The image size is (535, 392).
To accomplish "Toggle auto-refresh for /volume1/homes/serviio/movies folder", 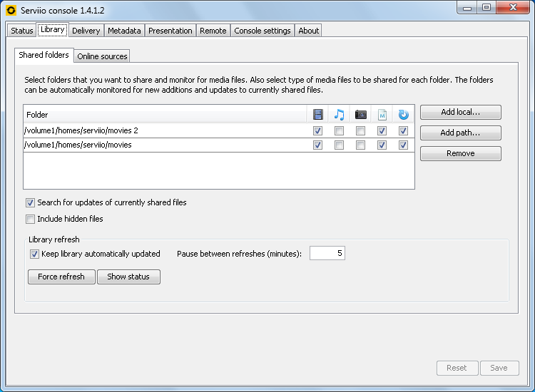I will 403,145.
